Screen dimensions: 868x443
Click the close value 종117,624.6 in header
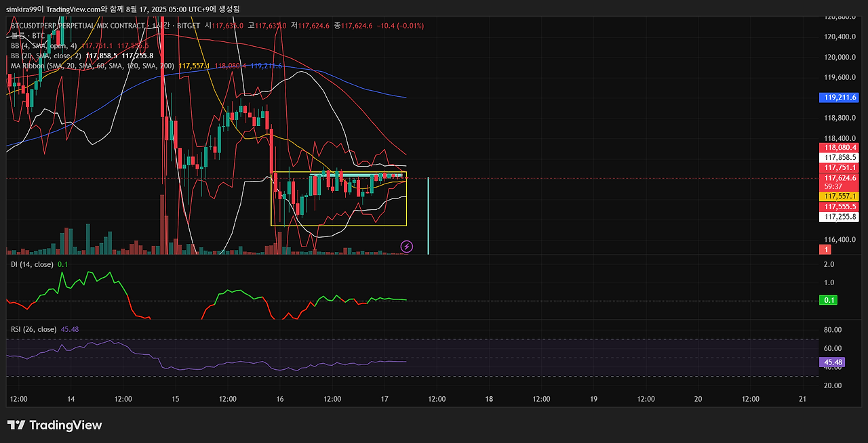point(352,26)
